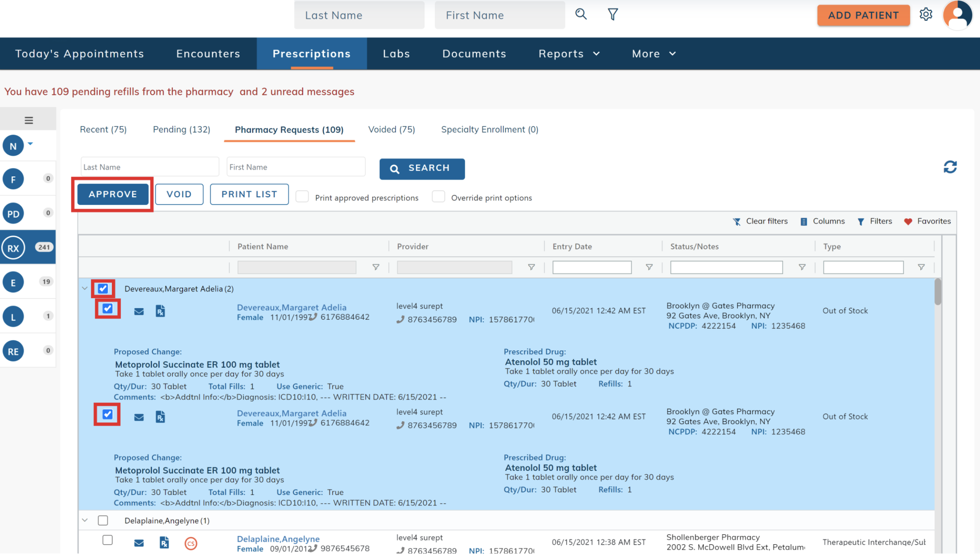
Task: Enable Print approved prescriptions checkbox
Action: click(x=302, y=197)
